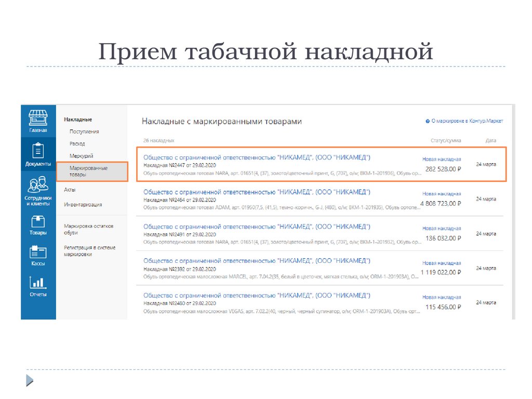The image size is (532, 399).
Task: Click the amount 115 456,00 ₽
Action: click(x=443, y=307)
